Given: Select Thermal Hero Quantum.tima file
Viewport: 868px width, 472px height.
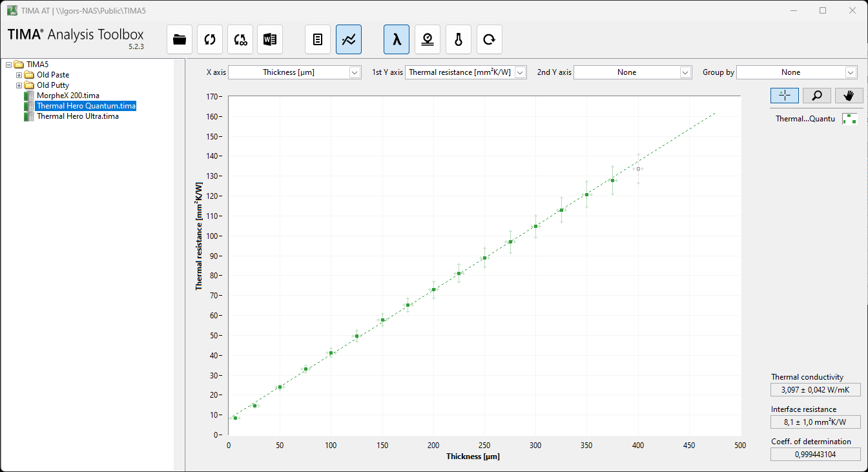Looking at the screenshot, I should (86, 106).
